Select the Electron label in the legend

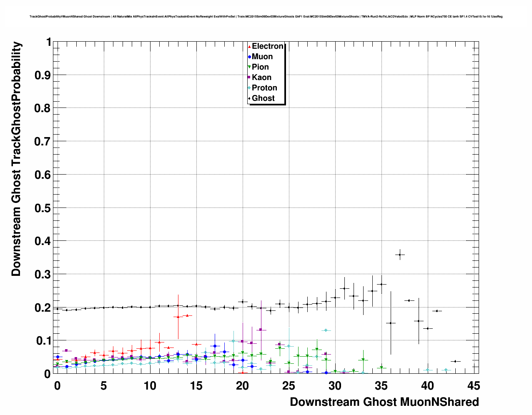coord(268,46)
